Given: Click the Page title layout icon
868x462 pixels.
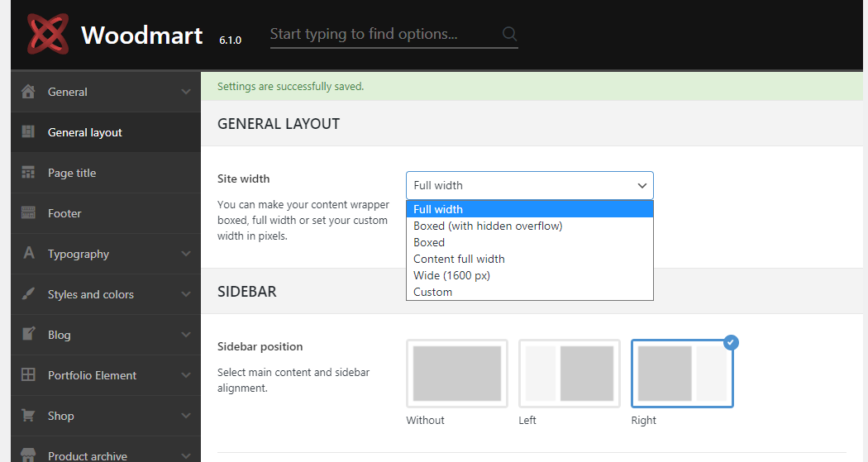Looking at the screenshot, I should tap(29, 173).
